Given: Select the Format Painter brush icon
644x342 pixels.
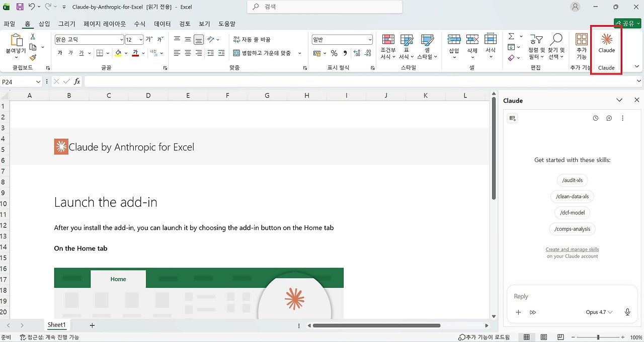Looking at the screenshot, I should click(33, 57).
